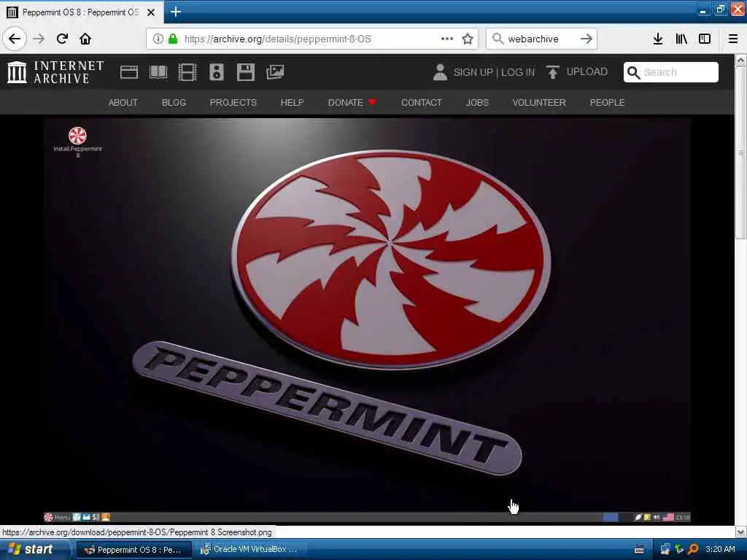747x560 pixels.
Task: Open the library bookmarks icon
Action: [x=681, y=39]
